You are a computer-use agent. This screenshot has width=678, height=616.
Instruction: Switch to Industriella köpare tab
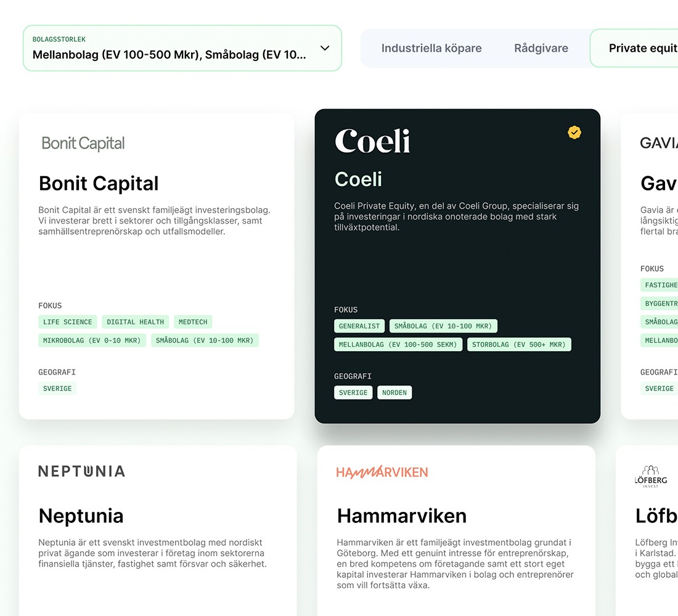[x=431, y=48]
